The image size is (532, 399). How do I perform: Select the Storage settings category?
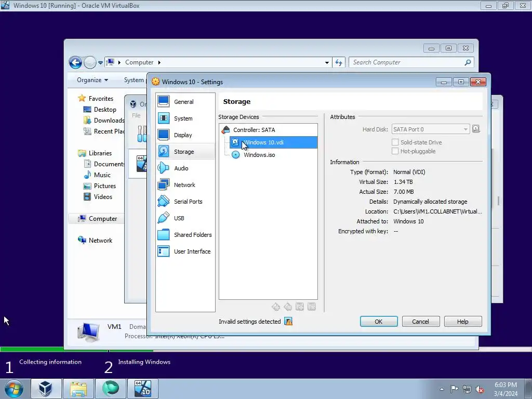tap(185, 152)
